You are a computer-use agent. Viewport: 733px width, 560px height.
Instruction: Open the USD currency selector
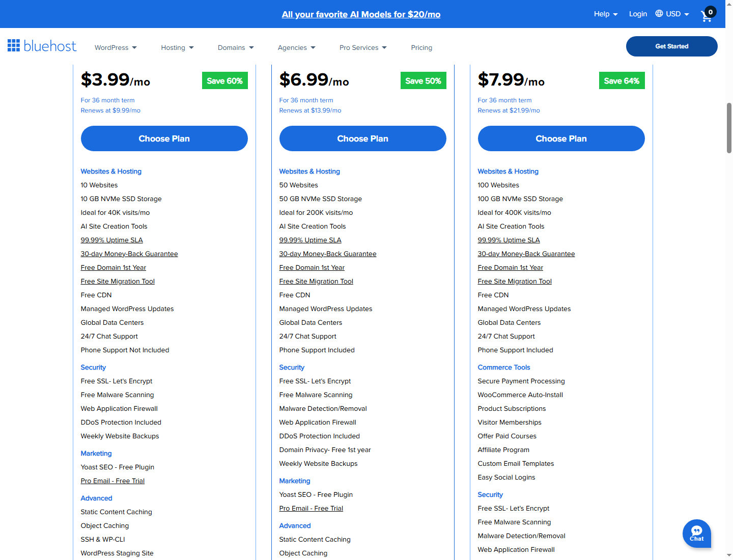677,14
